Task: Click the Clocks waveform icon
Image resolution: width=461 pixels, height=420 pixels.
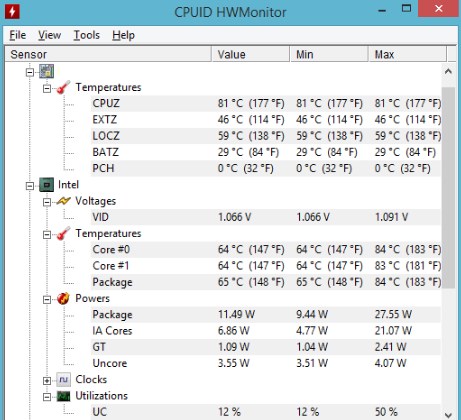Action: pyautogui.click(x=63, y=379)
